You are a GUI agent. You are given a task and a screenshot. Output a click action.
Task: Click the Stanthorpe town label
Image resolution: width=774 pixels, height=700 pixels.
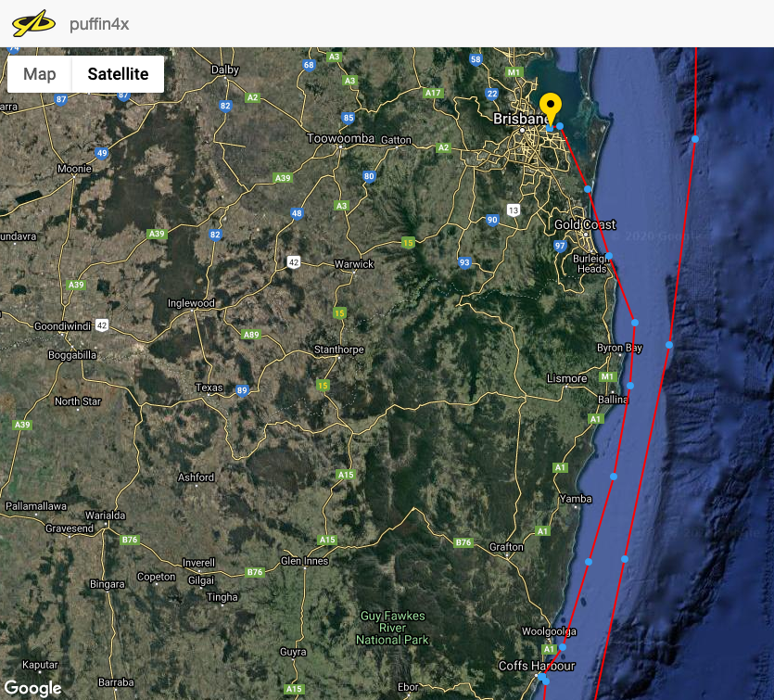tap(339, 350)
